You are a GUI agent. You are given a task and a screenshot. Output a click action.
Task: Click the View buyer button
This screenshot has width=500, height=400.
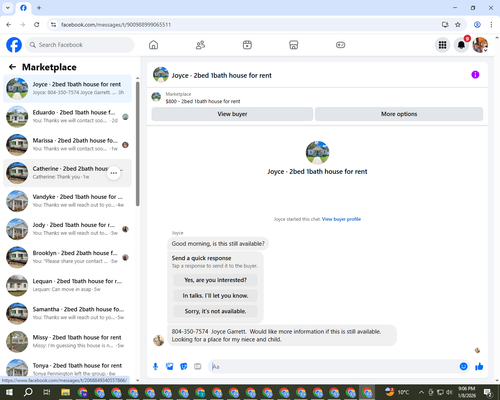(x=232, y=114)
